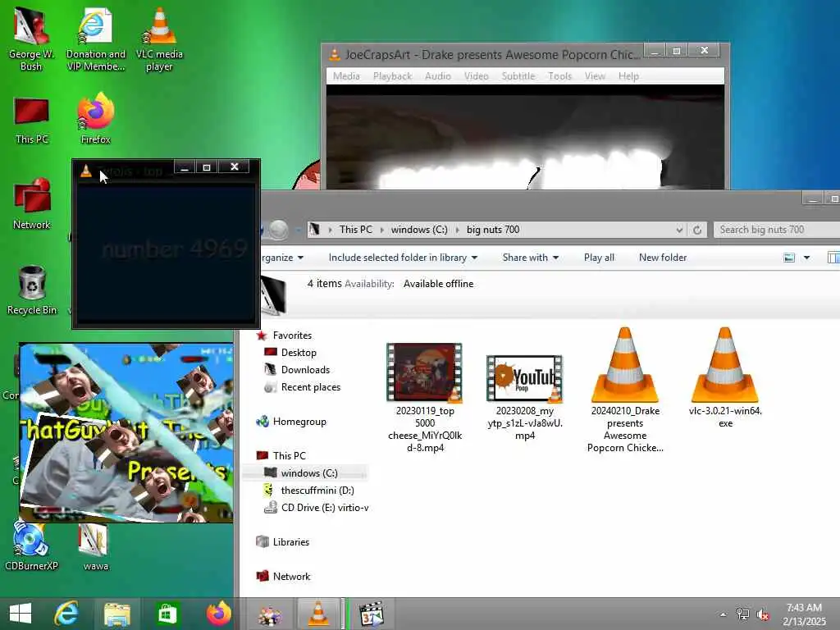The height and width of the screenshot is (630, 840).
Task: Open Internet Explorer from the taskbar
Action: click(66, 614)
